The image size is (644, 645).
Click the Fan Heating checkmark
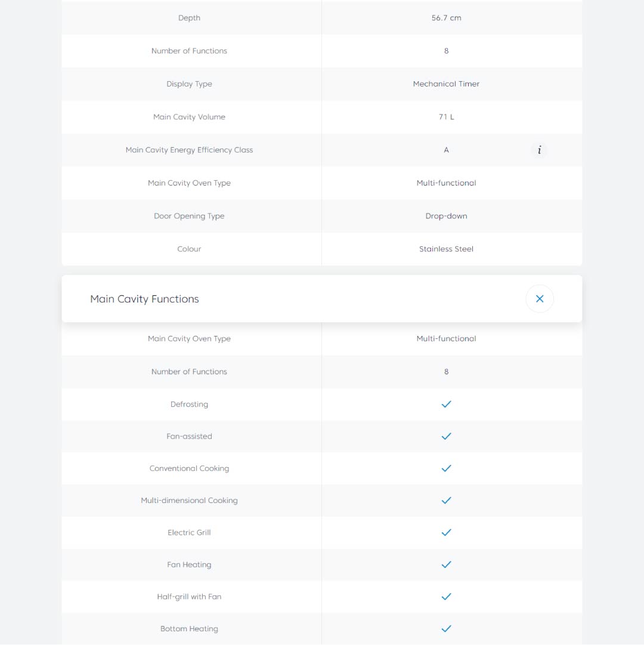coord(446,564)
